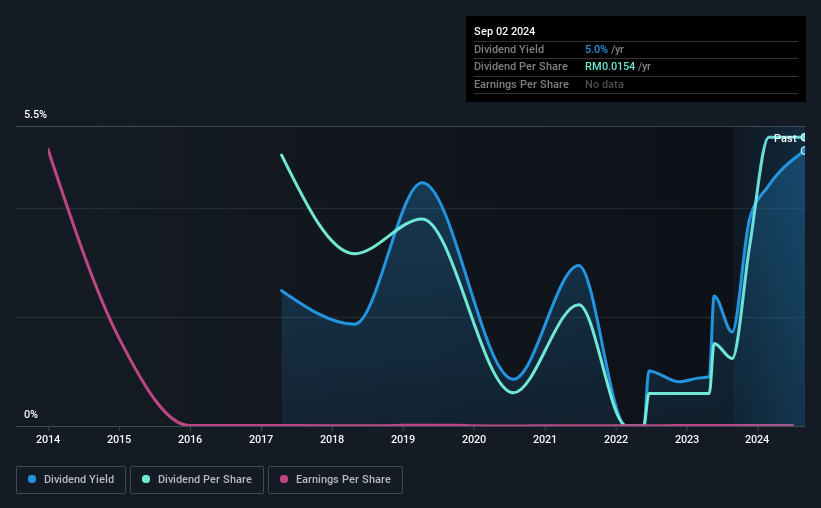Click the No data earnings value
The width and height of the screenshot is (821, 508).
[604, 84]
